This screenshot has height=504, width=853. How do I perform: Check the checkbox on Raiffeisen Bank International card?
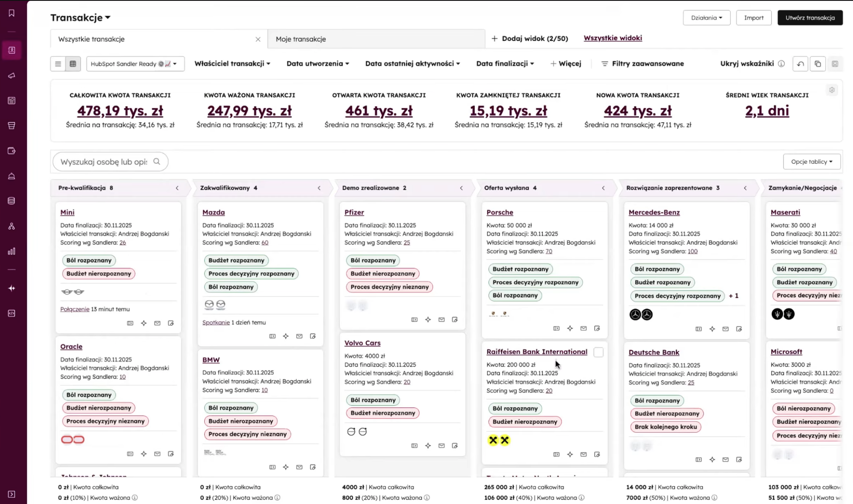[x=598, y=352]
